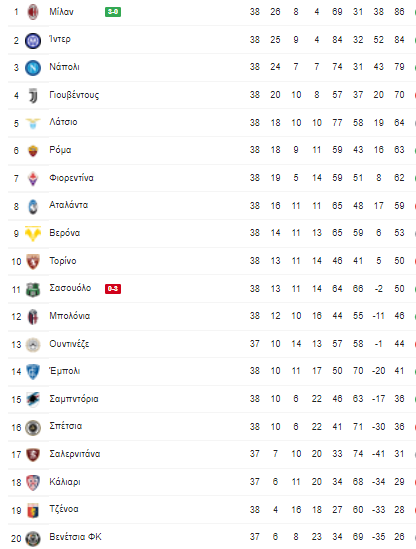The image size is (416, 549).
Task: Click the Sampdoria crest icon
Action: [x=33, y=399]
